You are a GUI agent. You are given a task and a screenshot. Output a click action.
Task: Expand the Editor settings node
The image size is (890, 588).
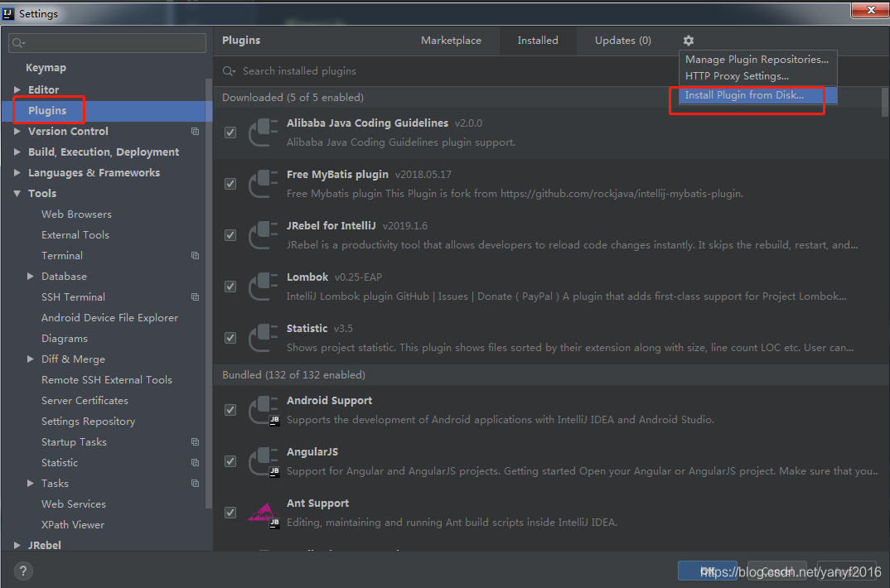coord(17,89)
